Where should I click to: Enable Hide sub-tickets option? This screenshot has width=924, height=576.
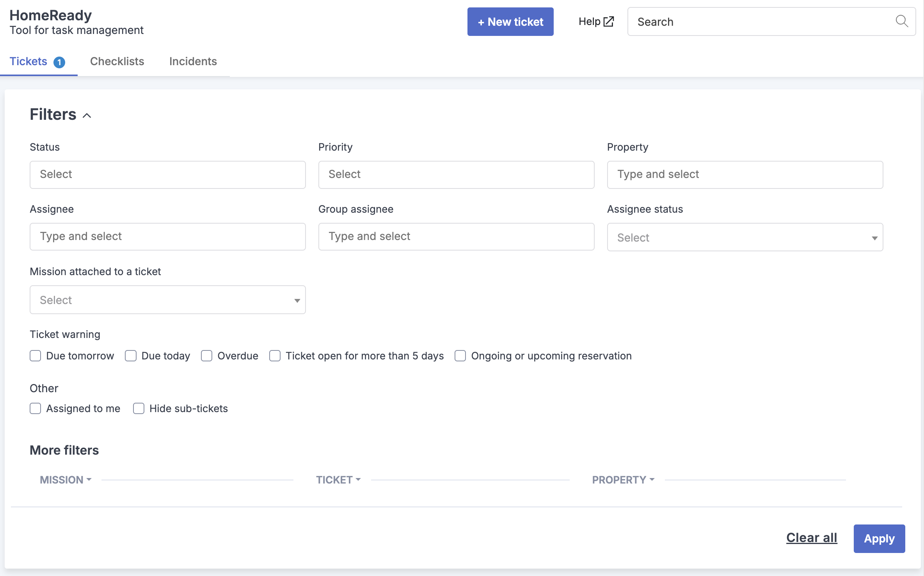coord(139,409)
